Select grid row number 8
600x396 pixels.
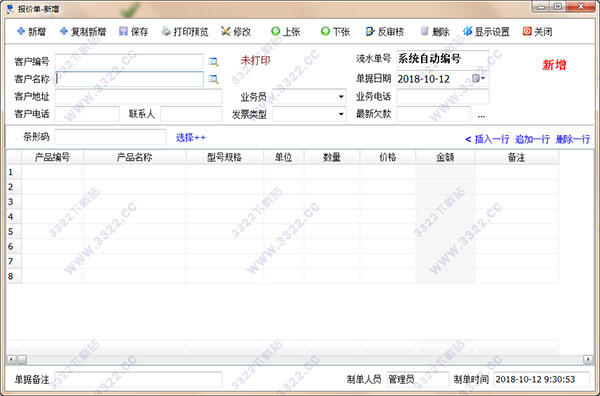(14, 276)
